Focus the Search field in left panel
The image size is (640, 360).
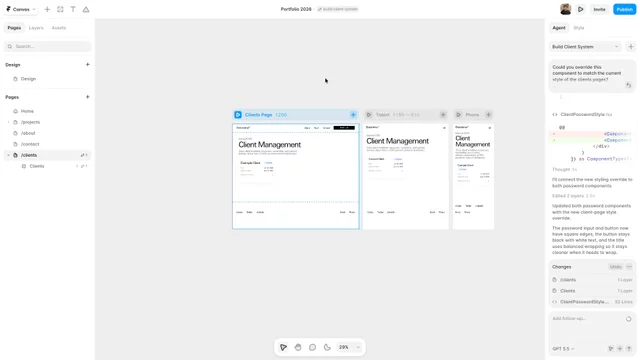[47, 46]
